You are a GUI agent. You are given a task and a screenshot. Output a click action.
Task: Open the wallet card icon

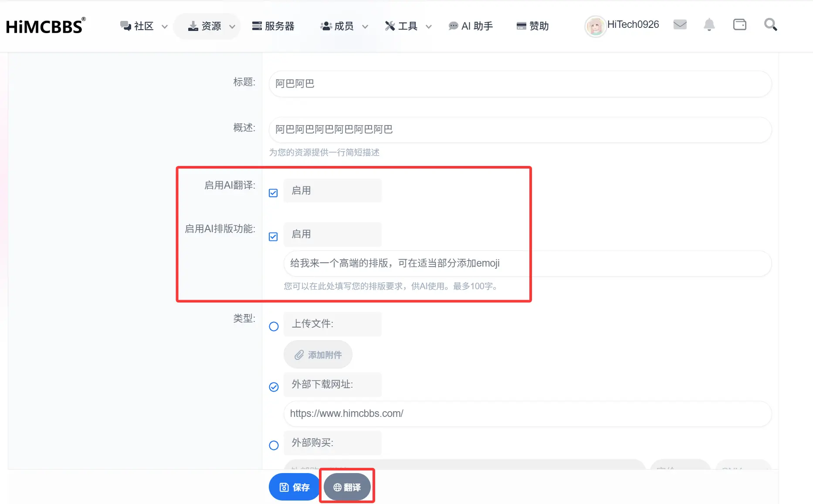[x=740, y=25]
